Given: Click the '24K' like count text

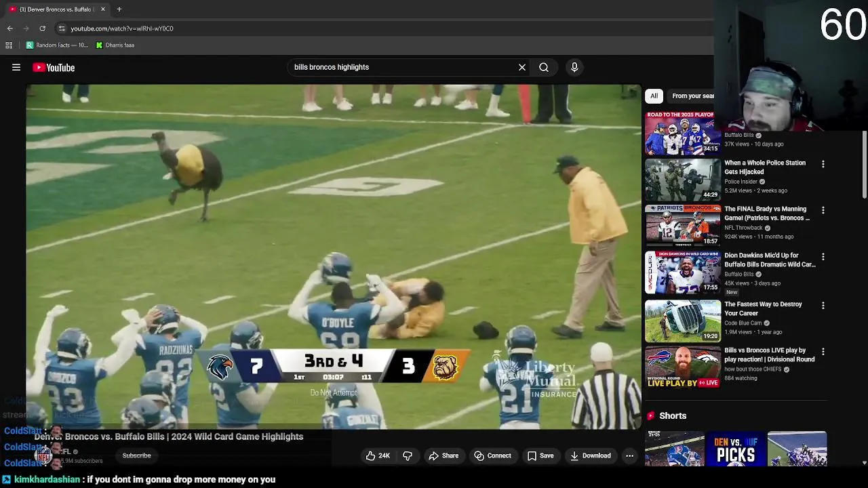Looking at the screenshot, I should point(384,455).
